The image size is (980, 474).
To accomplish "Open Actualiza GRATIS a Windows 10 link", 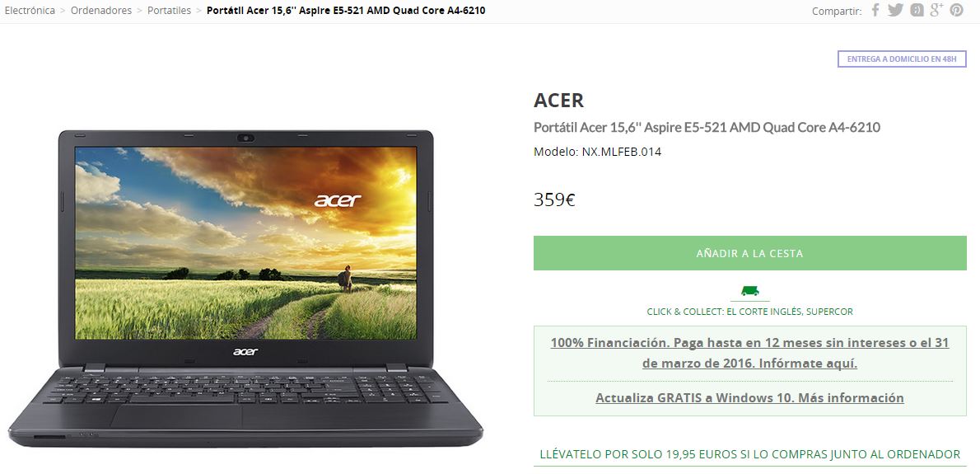I will (750, 397).
